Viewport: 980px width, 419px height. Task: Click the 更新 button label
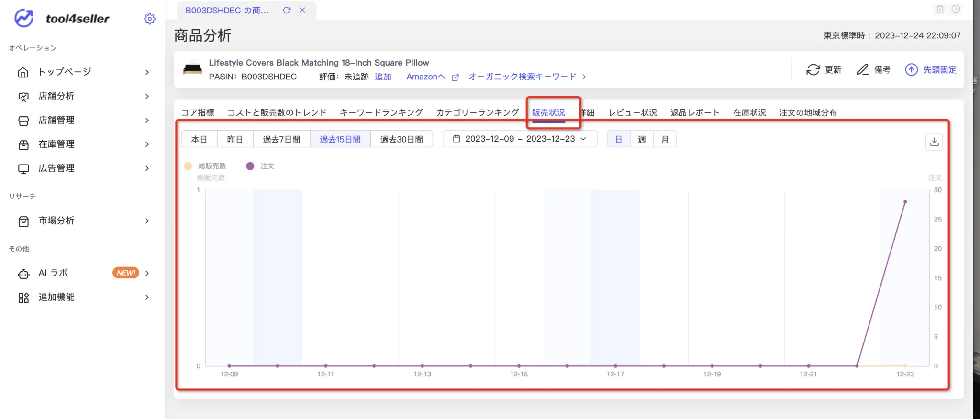833,70
